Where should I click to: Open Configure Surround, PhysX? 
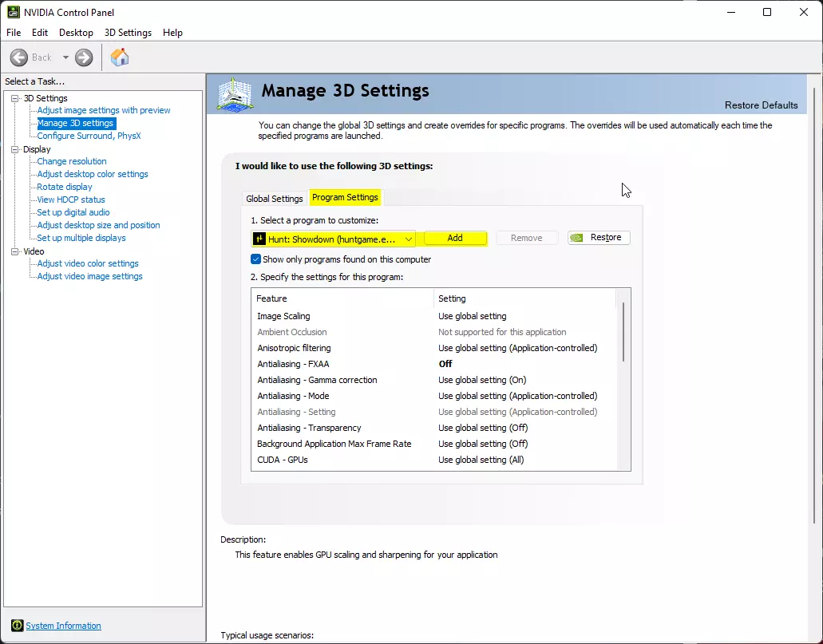tap(89, 136)
